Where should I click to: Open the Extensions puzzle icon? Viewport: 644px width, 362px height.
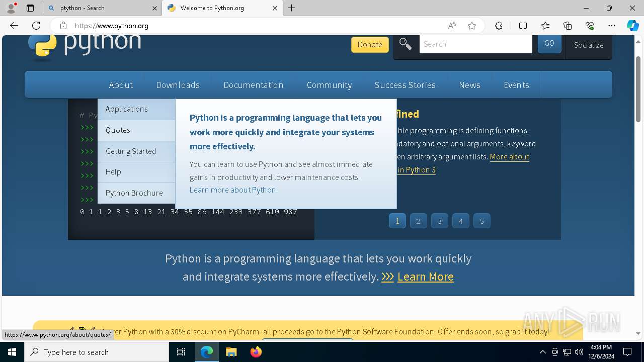click(x=499, y=26)
